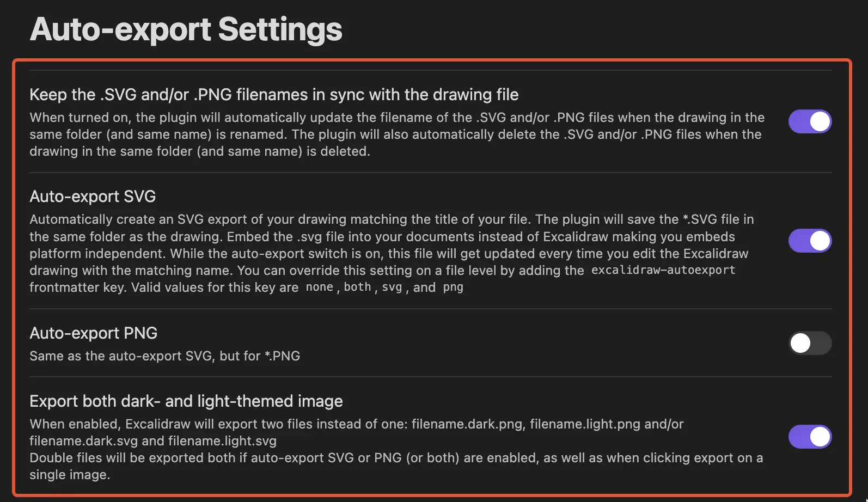Click the Auto-export Settings heading

(x=186, y=30)
